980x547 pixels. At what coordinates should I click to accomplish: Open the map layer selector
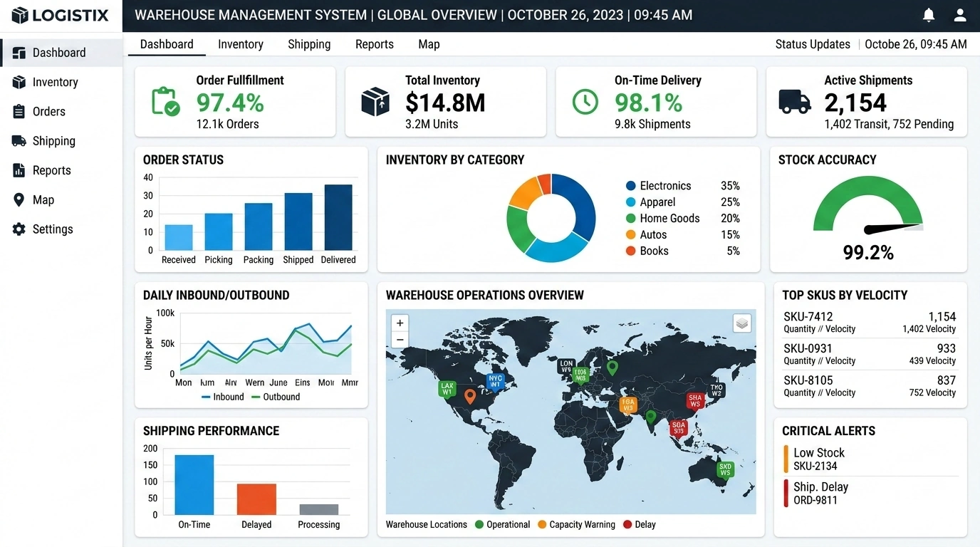(742, 323)
